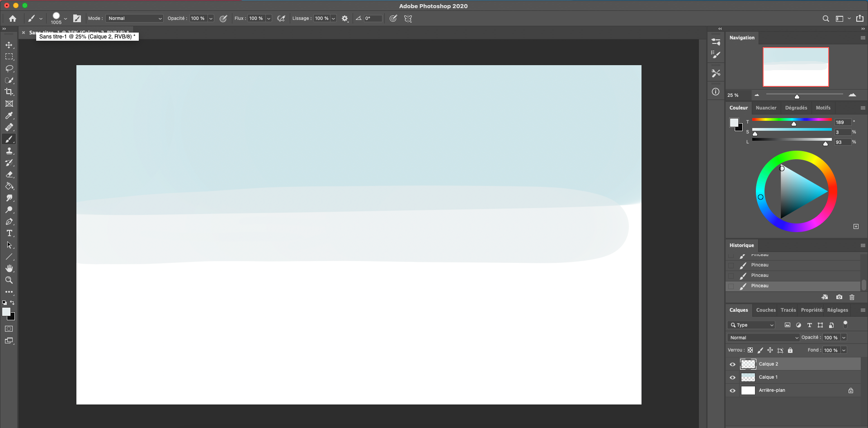Click the hue slider in Couleur panel
The image size is (868, 428).
pyautogui.click(x=792, y=120)
